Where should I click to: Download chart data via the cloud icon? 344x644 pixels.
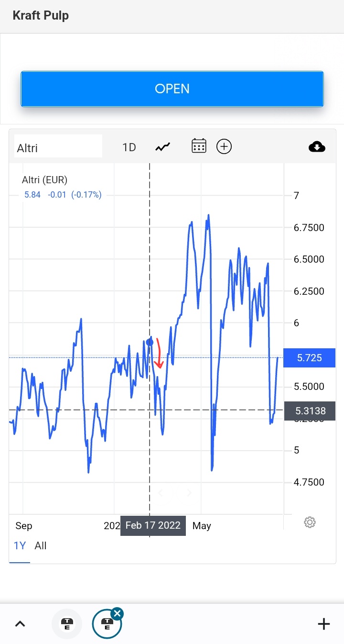(317, 147)
